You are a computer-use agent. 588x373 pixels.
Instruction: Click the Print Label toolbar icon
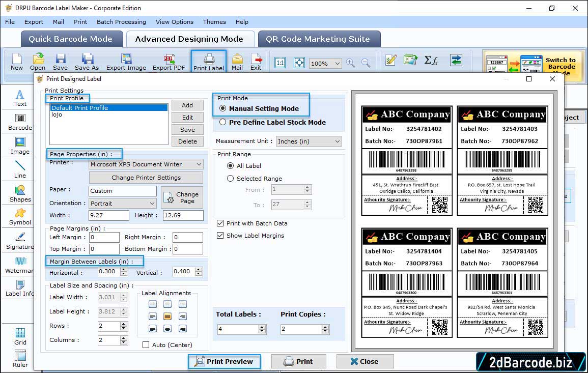(x=209, y=62)
